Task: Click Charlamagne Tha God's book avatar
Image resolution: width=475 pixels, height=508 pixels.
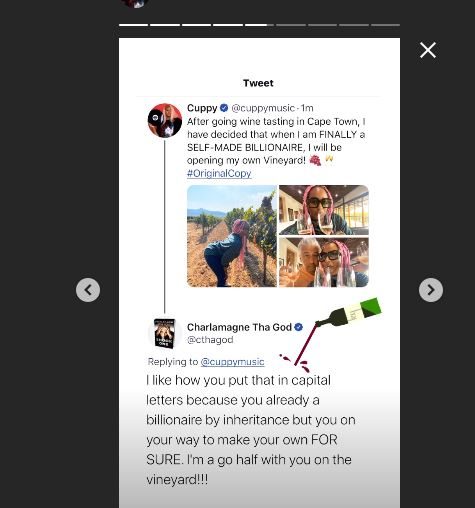Action: [165, 333]
